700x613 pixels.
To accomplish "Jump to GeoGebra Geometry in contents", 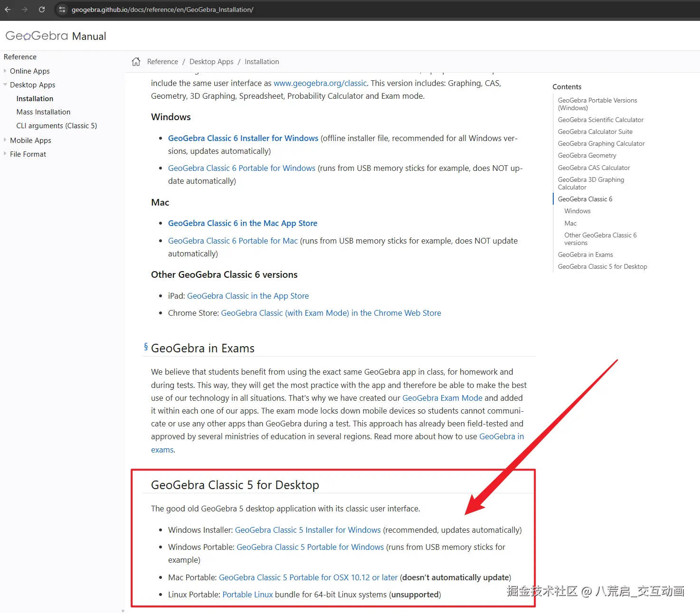I will tap(587, 155).
